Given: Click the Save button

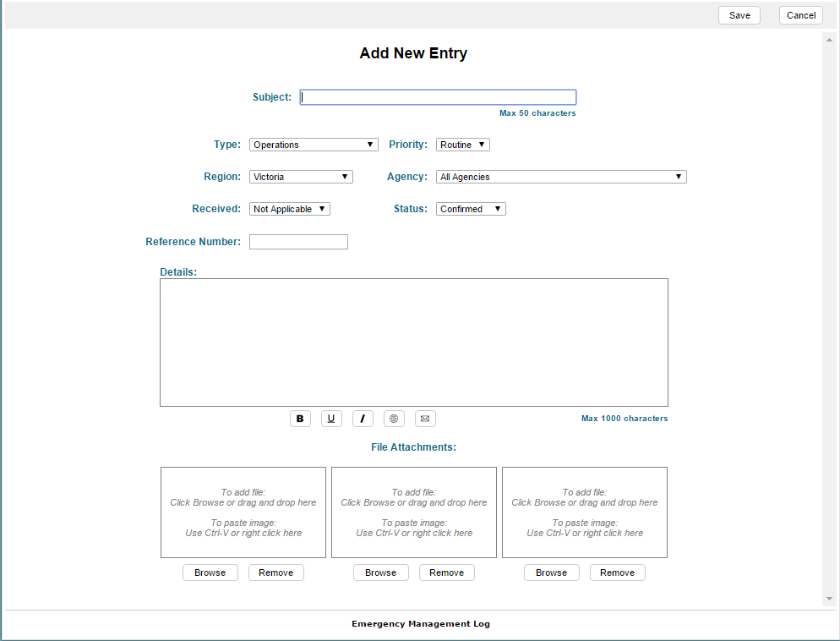Looking at the screenshot, I should coord(739,15).
